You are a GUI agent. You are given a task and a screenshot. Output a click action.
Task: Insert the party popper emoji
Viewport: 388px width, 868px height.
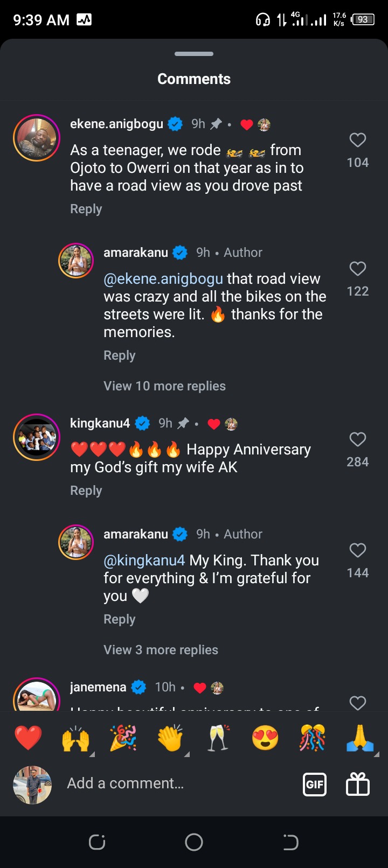(x=123, y=738)
